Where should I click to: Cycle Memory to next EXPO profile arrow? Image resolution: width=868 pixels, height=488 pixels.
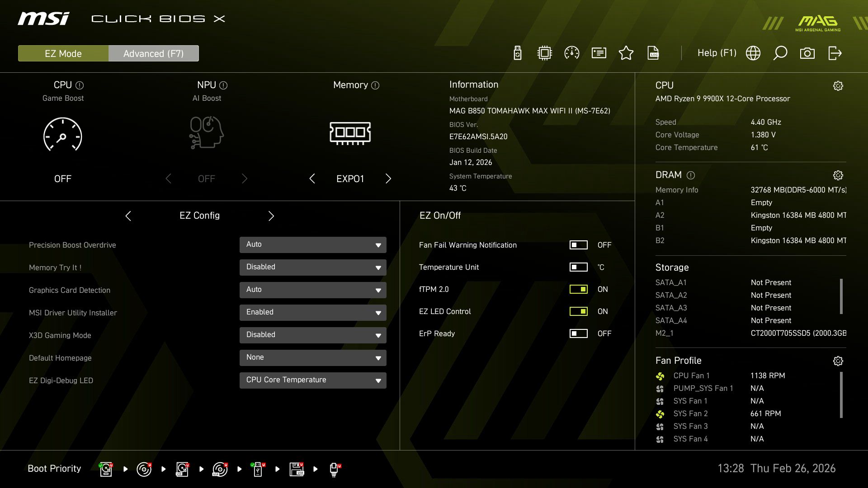point(388,178)
